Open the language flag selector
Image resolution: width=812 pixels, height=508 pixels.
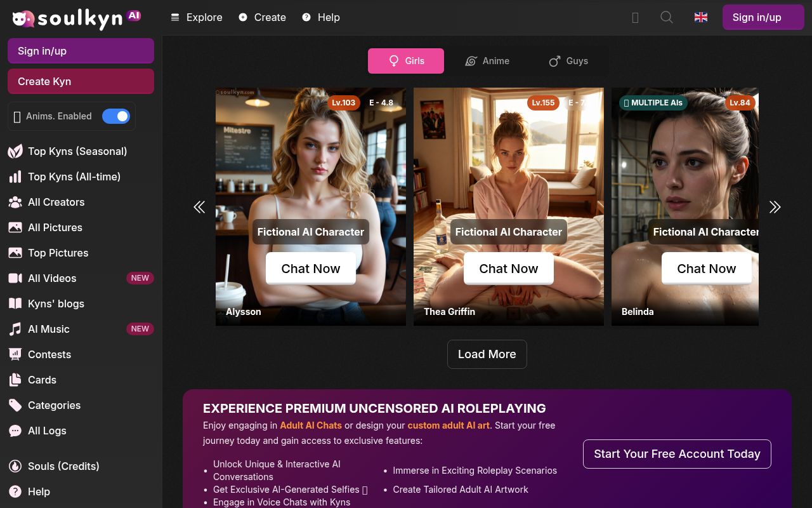coord(701,17)
